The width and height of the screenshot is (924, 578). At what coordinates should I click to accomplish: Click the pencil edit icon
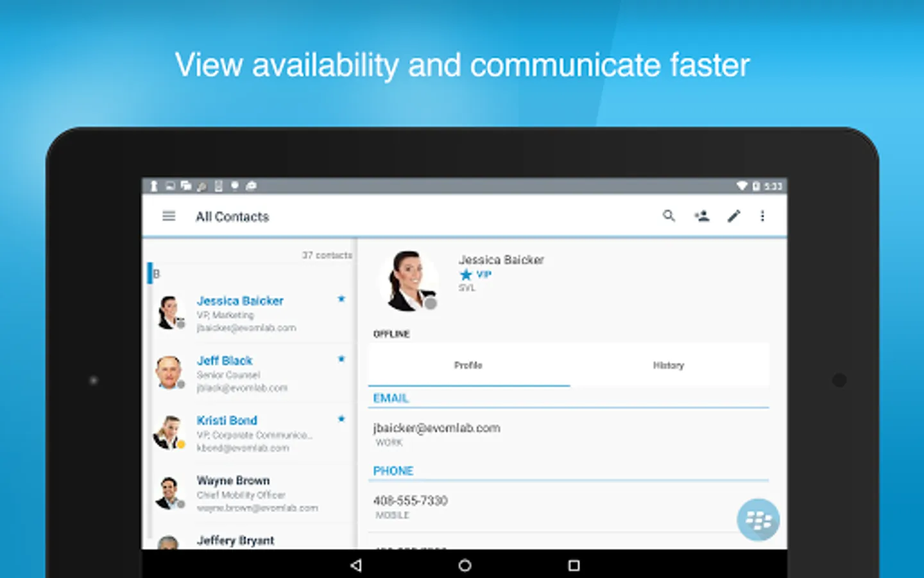click(x=733, y=216)
